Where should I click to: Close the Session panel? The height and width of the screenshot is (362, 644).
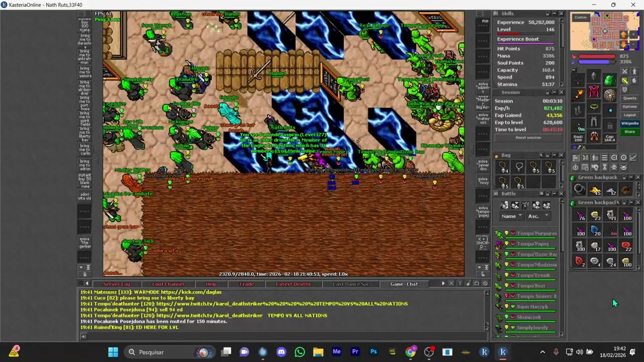(561, 93)
